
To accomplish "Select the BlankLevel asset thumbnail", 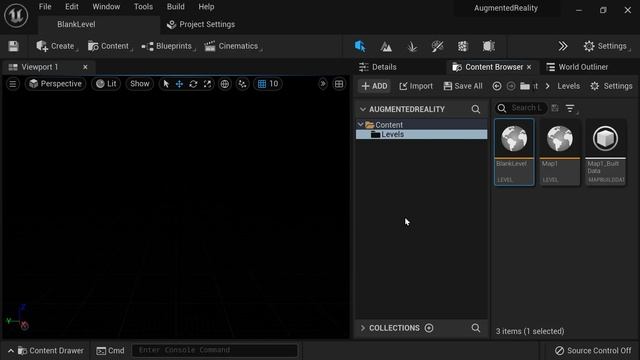I will pyautogui.click(x=514, y=152).
